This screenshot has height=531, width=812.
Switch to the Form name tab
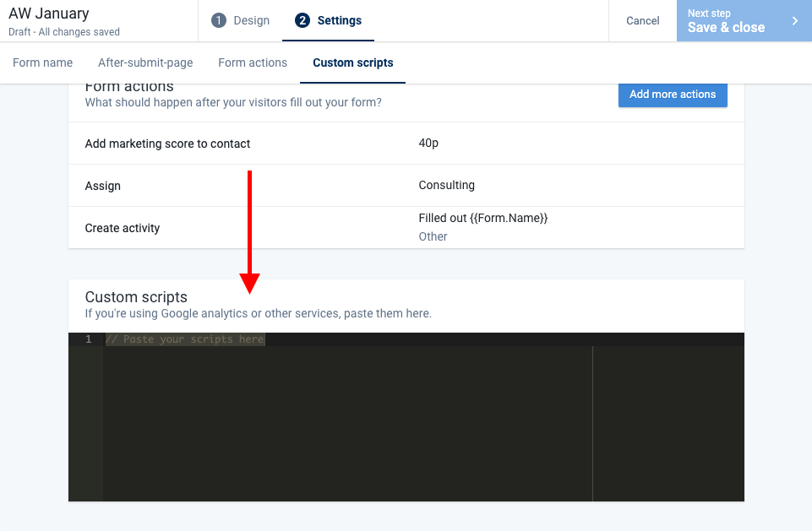click(42, 62)
